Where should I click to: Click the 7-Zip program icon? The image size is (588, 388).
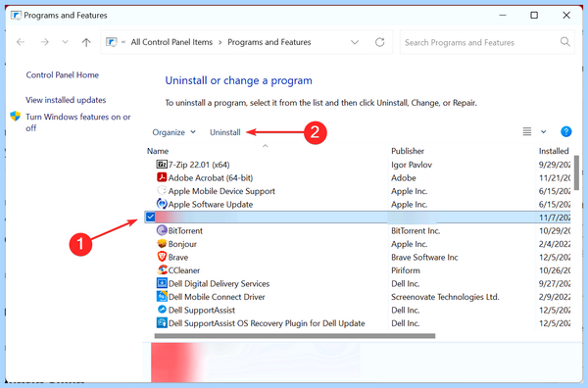[162, 165]
